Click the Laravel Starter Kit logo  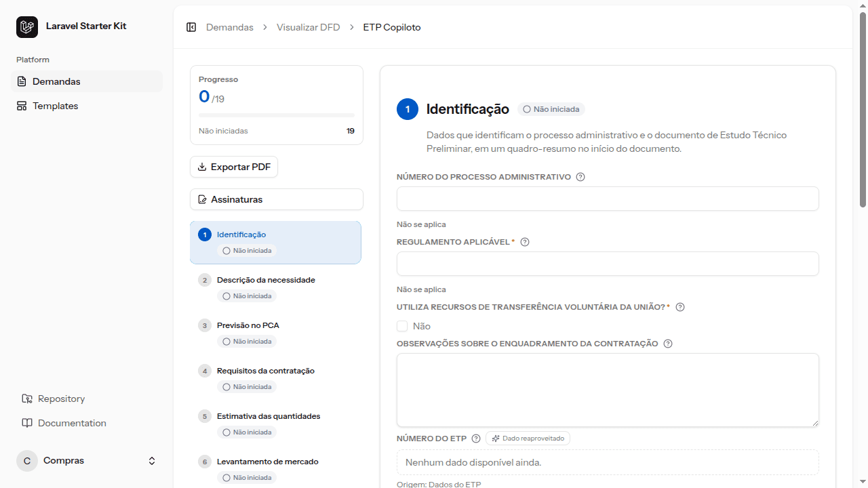(27, 27)
